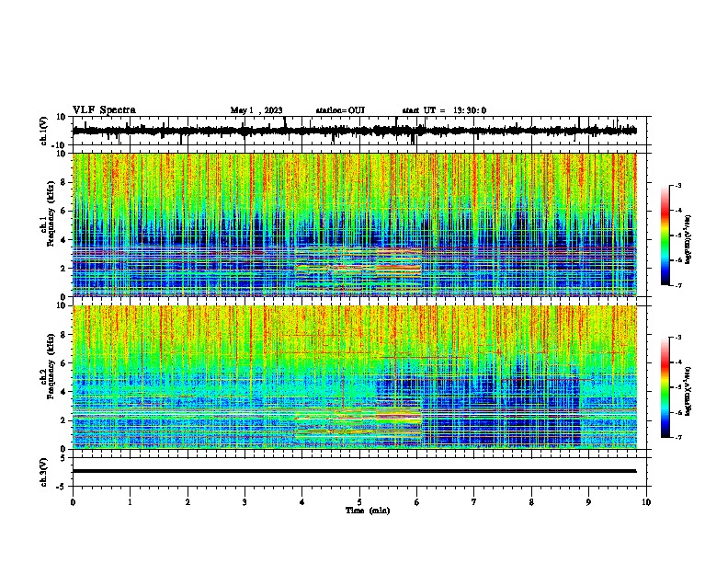Click the 5 tick on ch.3(V) axis
Image resolution: width=728 pixels, height=563 pixels.
pos(64,458)
